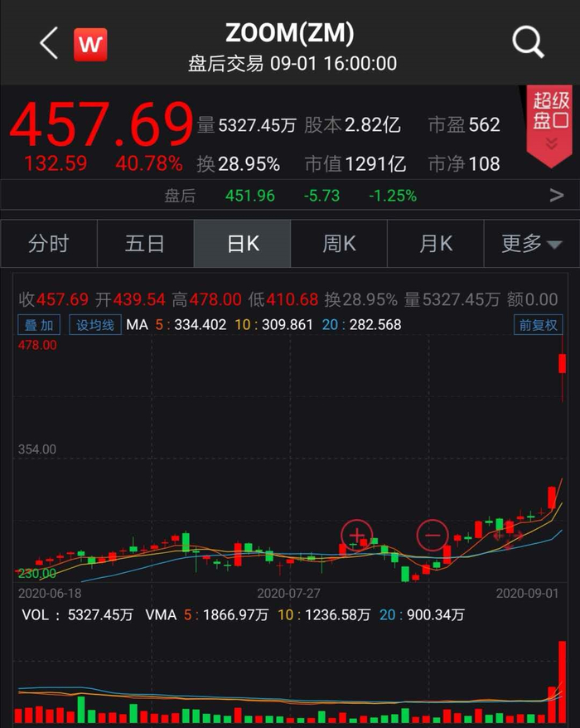This screenshot has width=580, height=728.
Task: Tap the MA 5: 334.402 value
Action: point(191,324)
